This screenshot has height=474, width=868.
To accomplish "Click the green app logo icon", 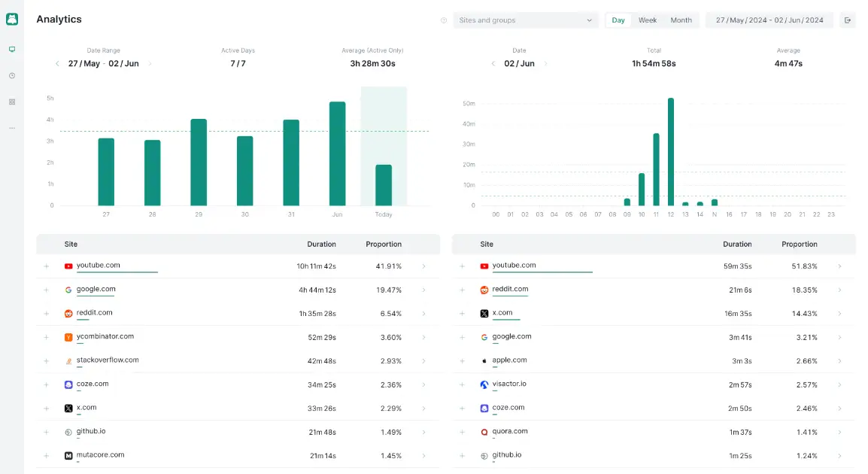I will (12, 20).
